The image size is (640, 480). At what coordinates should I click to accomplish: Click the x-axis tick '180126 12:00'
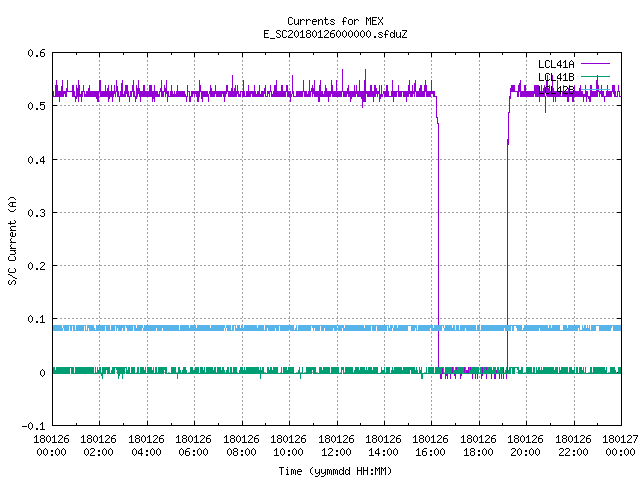coord(336,446)
